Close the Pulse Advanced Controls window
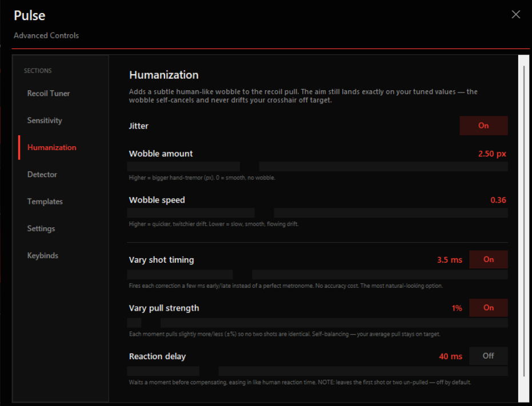The width and height of the screenshot is (532, 406). pos(515,14)
